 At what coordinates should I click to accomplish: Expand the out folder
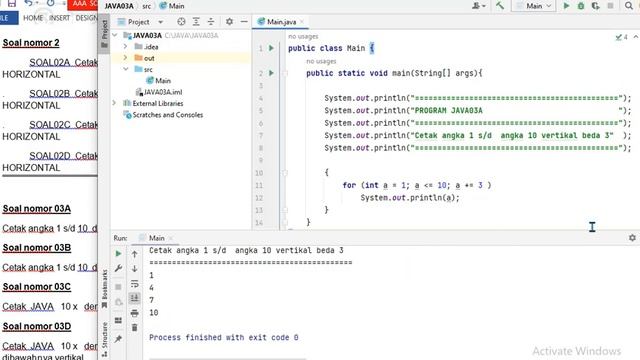tap(126, 58)
